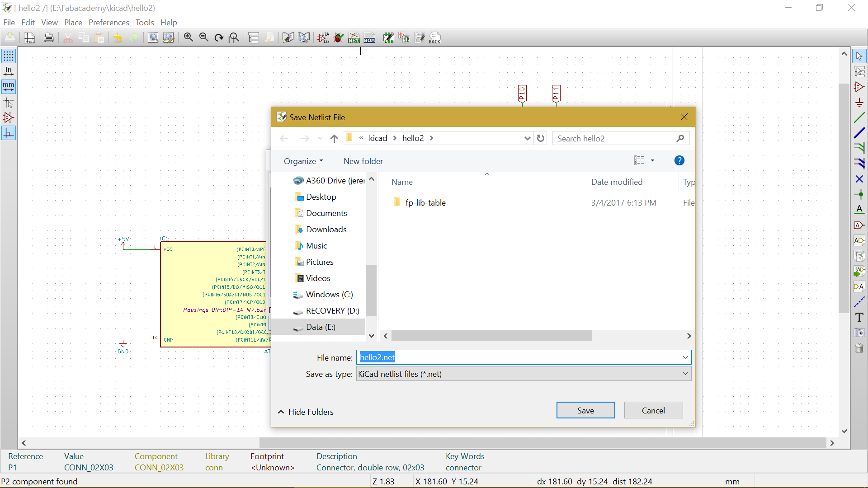Click the Zoom In magnifier
This screenshot has height=488, width=868.
click(189, 38)
